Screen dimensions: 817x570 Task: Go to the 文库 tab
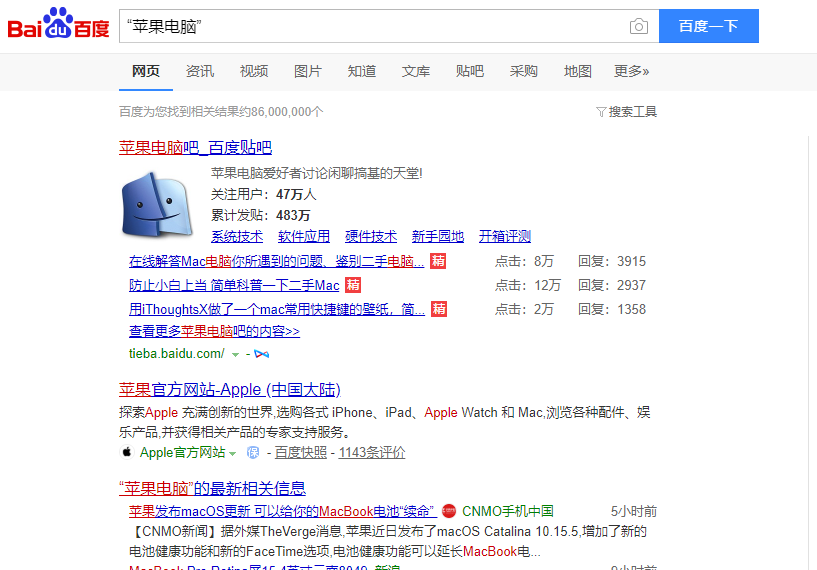coord(416,71)
